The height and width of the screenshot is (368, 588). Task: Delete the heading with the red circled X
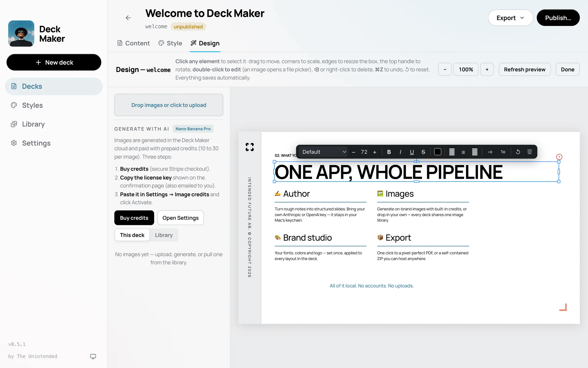coord(559,157)
